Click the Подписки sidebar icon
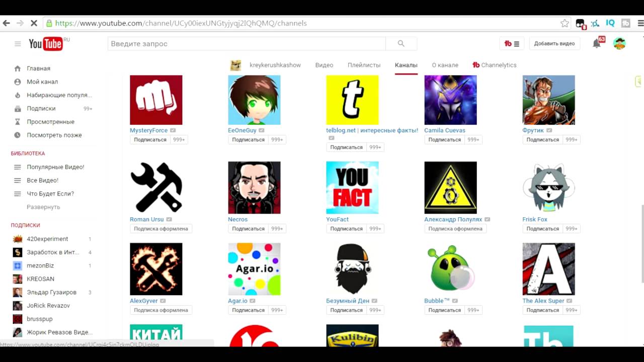Screen dimensions: 644x362 (x=18, y=109)
